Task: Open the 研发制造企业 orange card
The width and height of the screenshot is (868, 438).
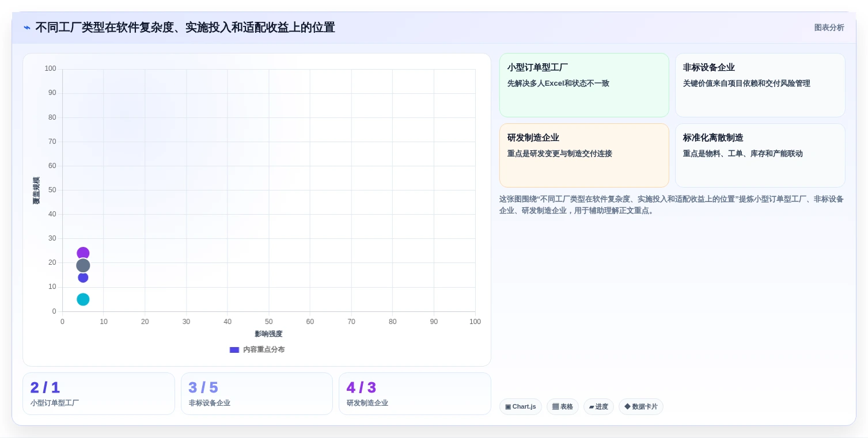Action: click(584, 155)
